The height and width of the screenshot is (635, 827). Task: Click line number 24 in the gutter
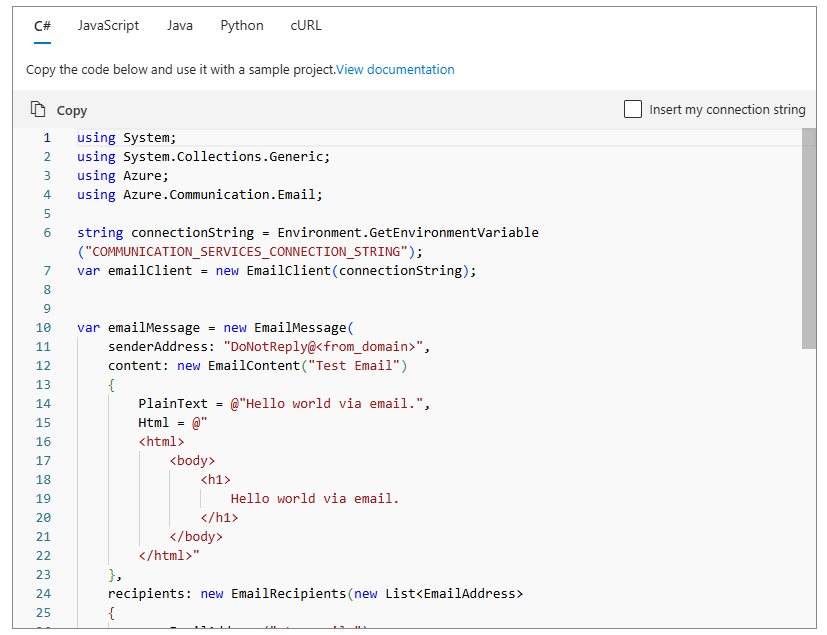coord(43,594)
